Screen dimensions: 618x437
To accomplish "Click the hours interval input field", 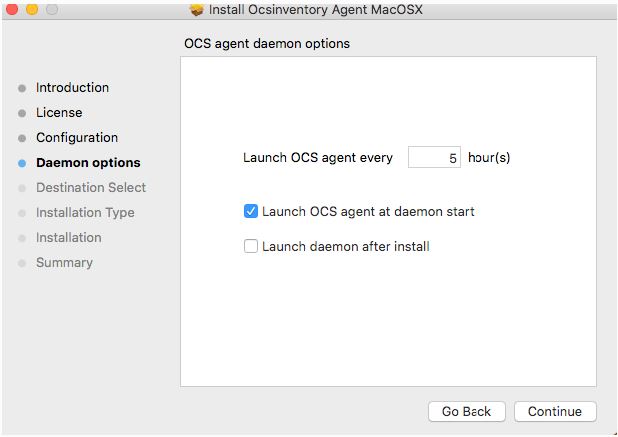I will click(x=434, y=158).
